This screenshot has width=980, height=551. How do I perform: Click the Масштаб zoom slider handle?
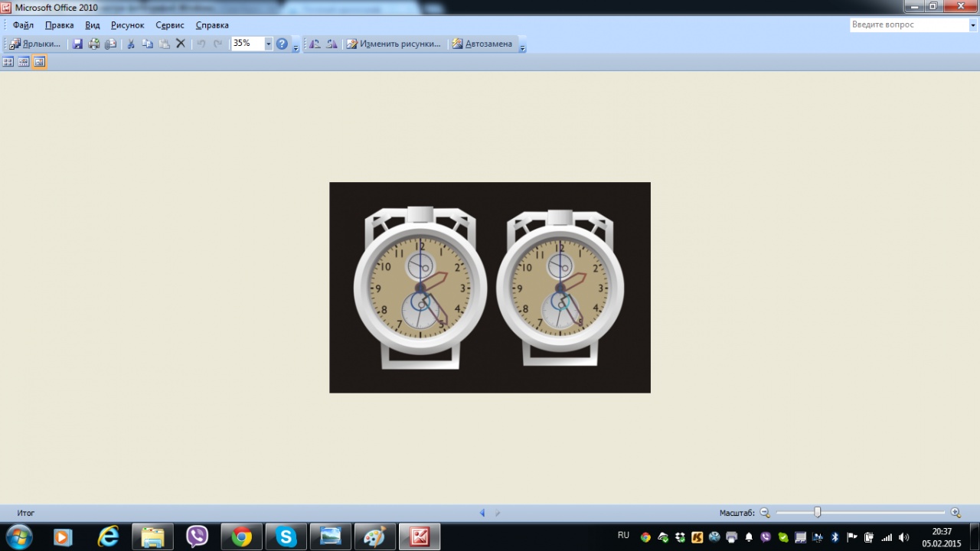click(x=817, y=513)
